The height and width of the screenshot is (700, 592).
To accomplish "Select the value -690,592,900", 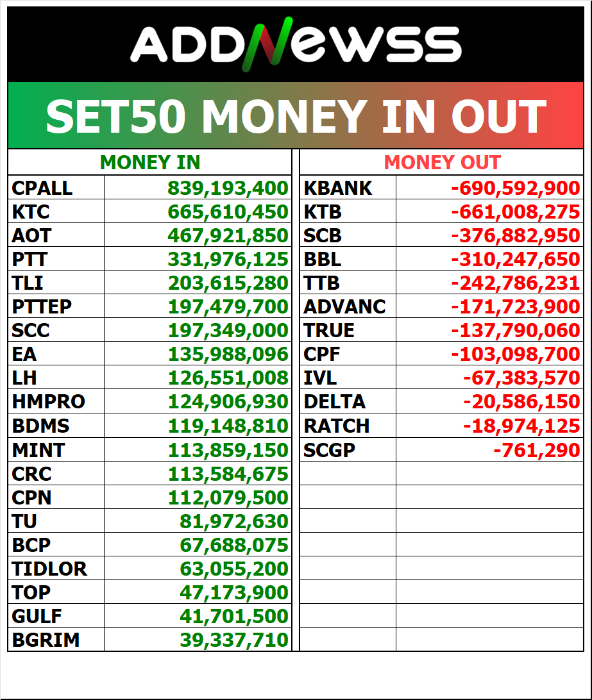I will click(x=516, y=188).
